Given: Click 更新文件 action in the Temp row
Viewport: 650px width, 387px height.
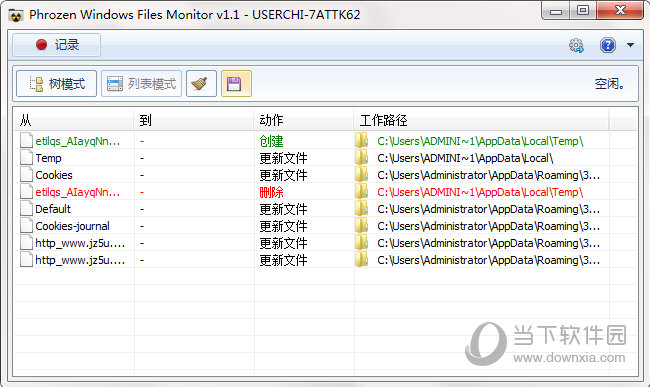Looking at the screenshot, I should click(x=284, y=158).
